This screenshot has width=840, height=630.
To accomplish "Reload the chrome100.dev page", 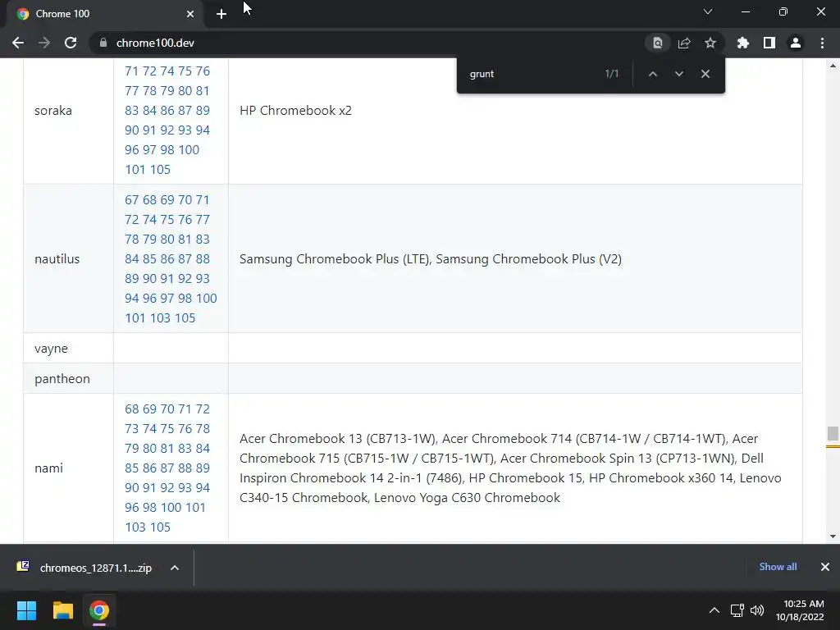I will pos(71,43).
